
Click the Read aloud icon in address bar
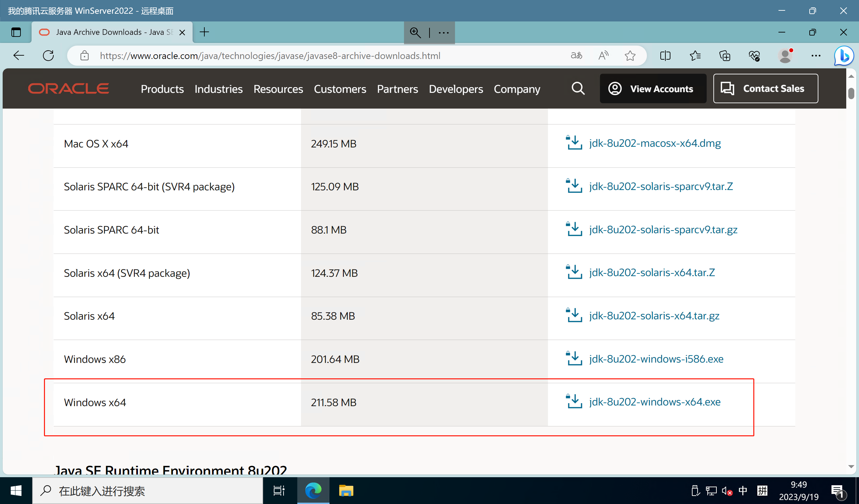pos(603,56)
